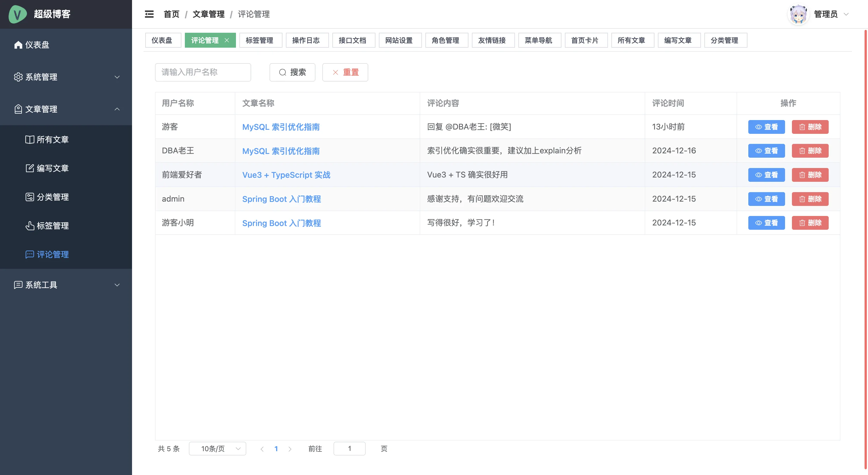
Task: Click comment text 感谢支持，有问题欢迎交流
Action: pos(475,199)
